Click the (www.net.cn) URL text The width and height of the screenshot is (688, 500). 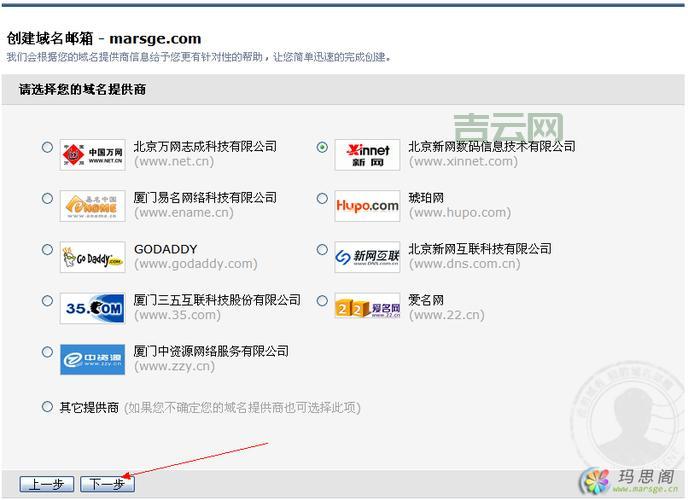click(x=174, y=161)
